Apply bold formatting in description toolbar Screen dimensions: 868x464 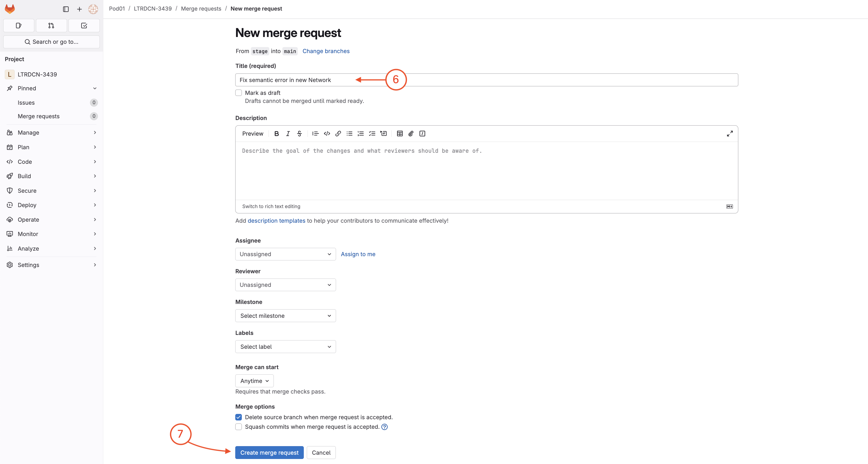(x=276, y=134)
